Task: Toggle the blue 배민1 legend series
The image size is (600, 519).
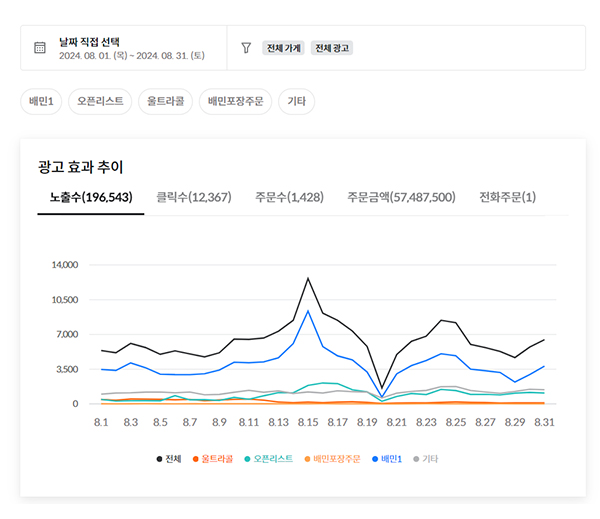Action: [383, 459]
